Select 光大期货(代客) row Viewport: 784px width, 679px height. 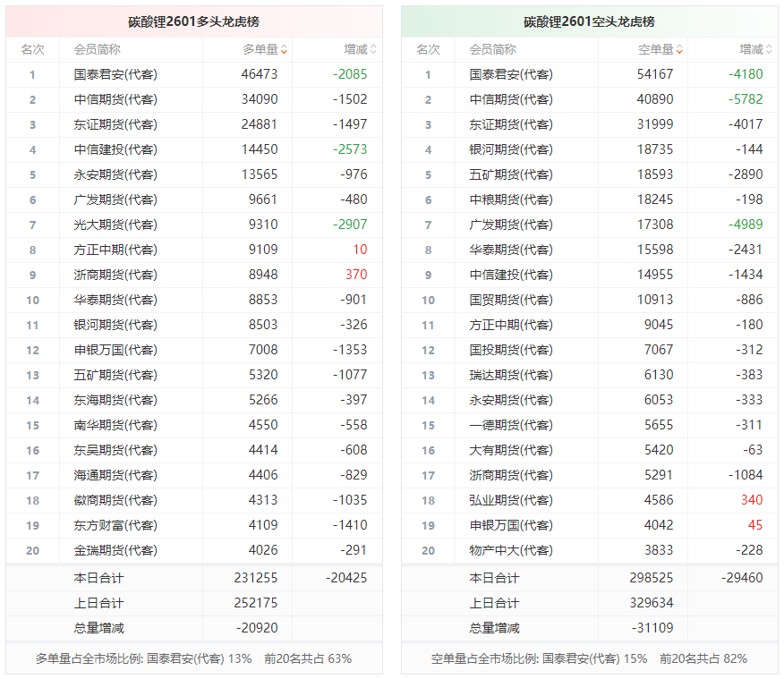click(194, 225)
